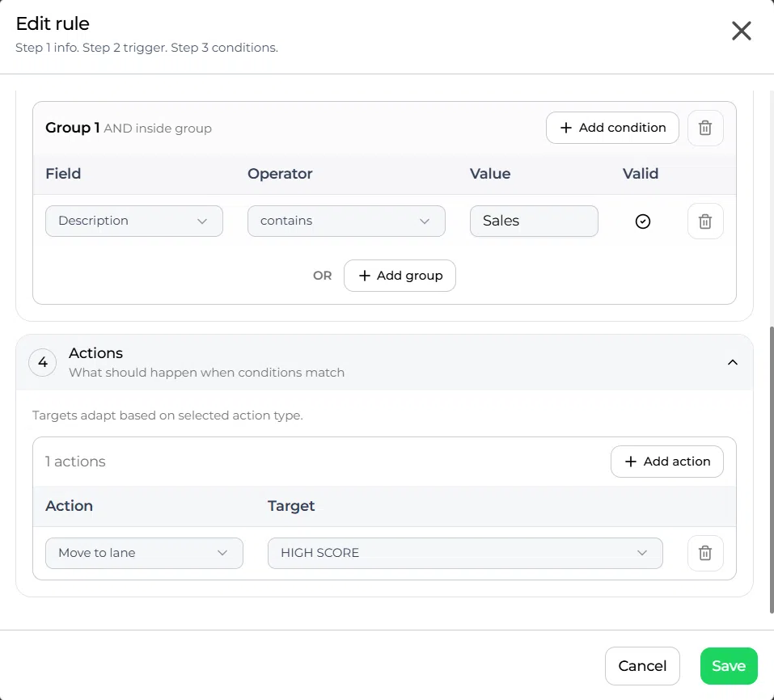Click the 'Edit rule' dialog title
The width and height of the screenshot is (774, 700).
[53, 23]
